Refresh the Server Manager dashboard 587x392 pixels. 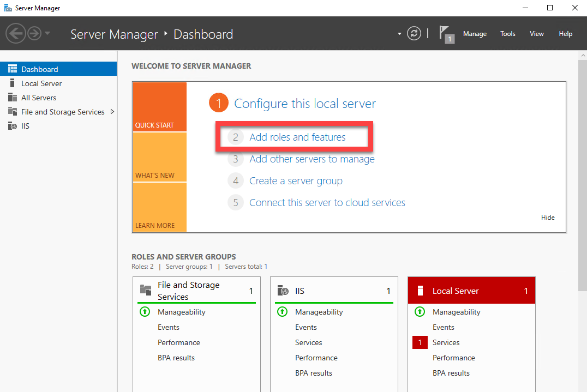415,34
